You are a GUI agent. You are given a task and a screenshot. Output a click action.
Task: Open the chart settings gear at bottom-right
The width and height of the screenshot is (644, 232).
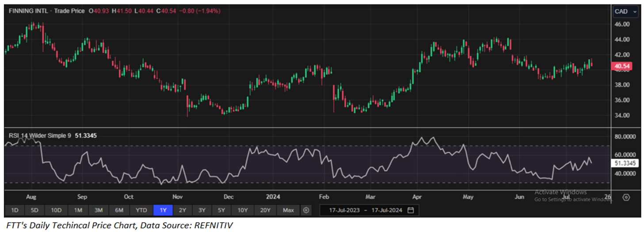click(x=626, y=197)
